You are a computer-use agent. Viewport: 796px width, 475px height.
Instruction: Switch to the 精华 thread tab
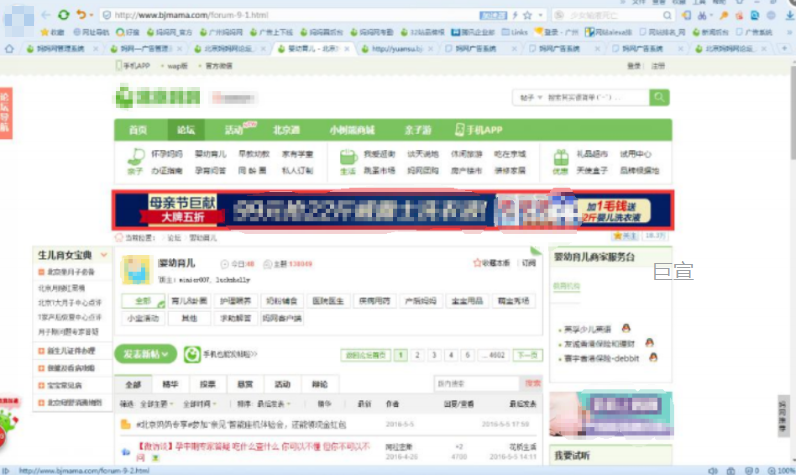(170, 384)
